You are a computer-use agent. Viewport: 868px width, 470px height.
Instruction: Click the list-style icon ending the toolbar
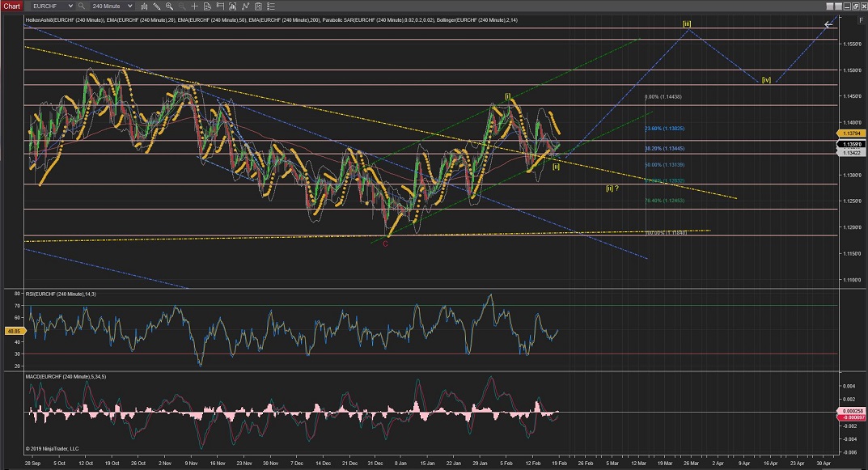[271, 6]
